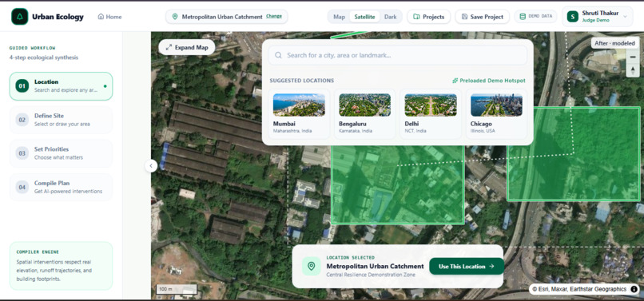Open step 01 Location in the workflow
The width and height of the screenshot is (644, 301).
(x=61, y=85)
